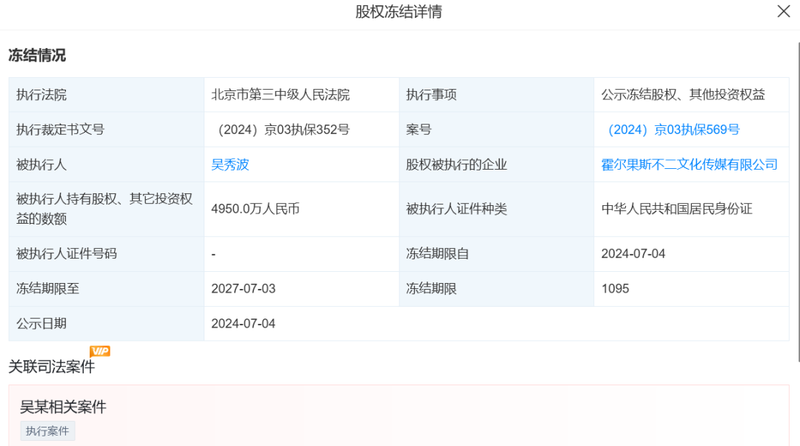
Task: Click the 被执行人证件种类 label cell
Action: coord(496,209)
